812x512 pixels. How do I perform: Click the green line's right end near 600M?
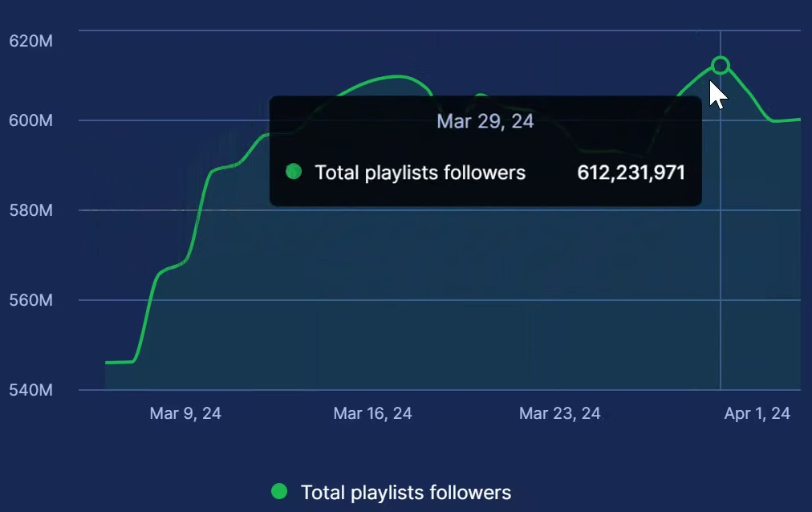(798, 120)
